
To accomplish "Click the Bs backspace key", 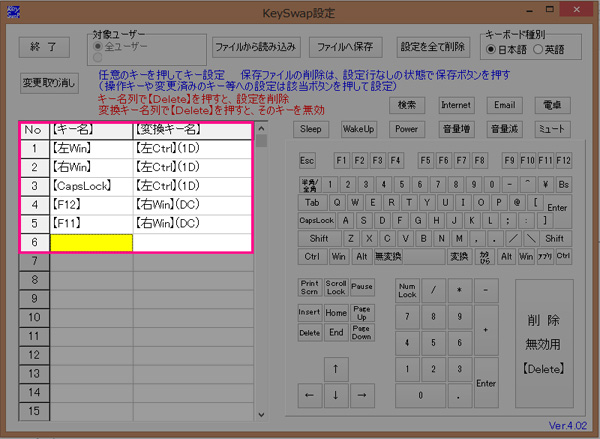I will [x=563, y=185].
